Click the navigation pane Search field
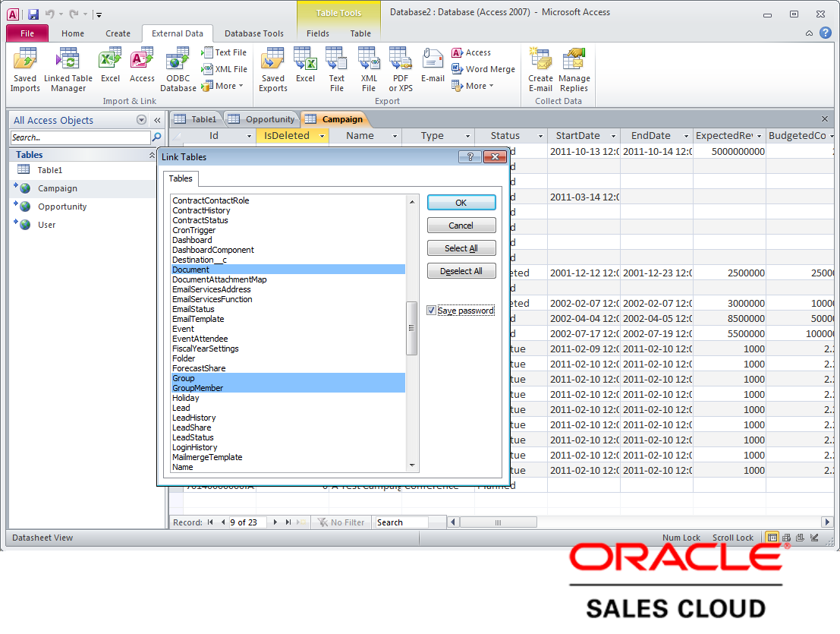 80,137
